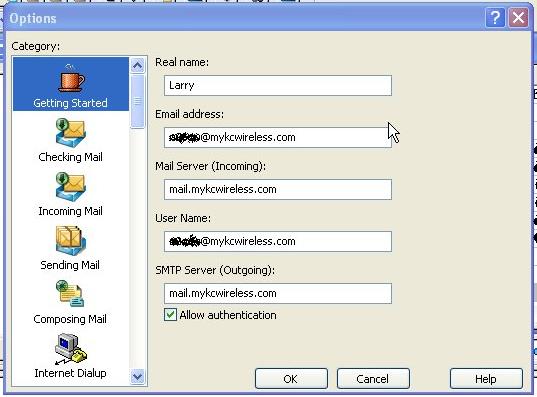Open the Checking Mail category icon
This screenshot has height=397, width=537.
click(x=70, y=133)
